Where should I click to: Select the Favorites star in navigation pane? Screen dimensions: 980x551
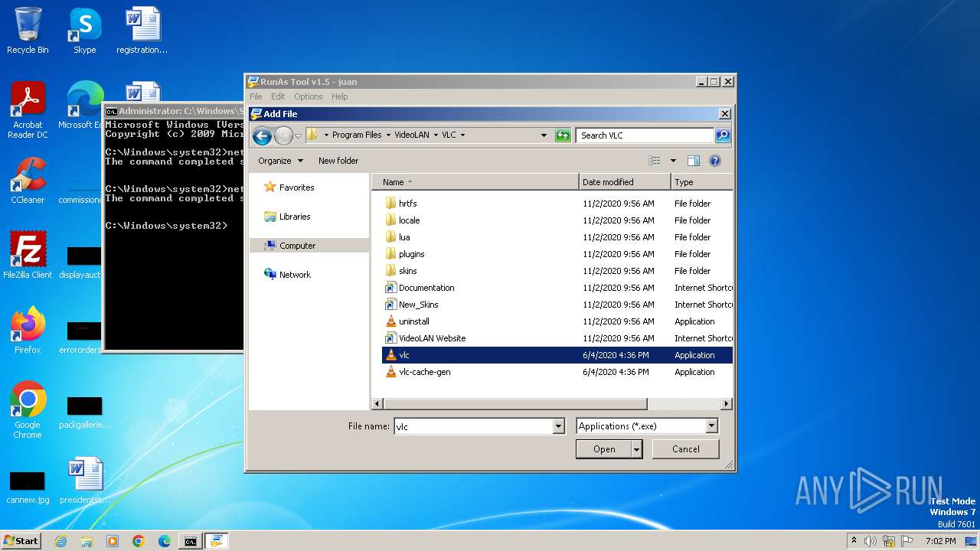[269, 187]
